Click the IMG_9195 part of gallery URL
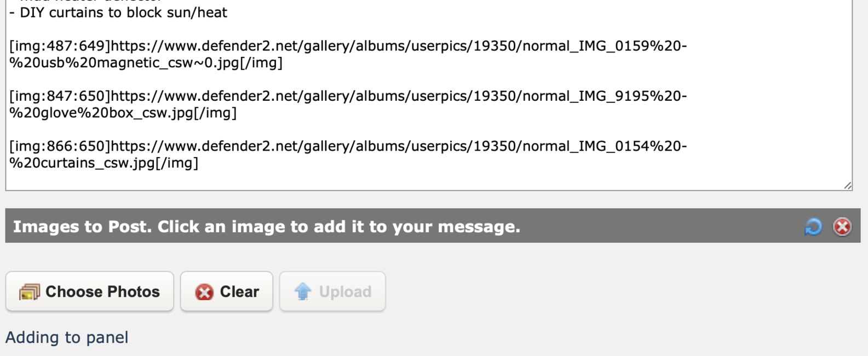Screen dimensions: 868x356 coord(616,96)
